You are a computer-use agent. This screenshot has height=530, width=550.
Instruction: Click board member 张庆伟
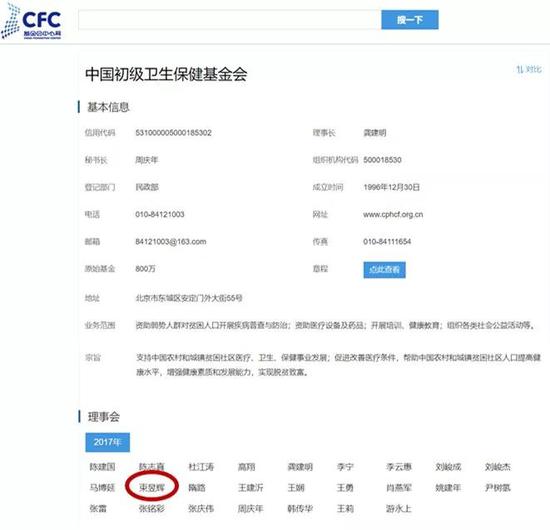click(x=201, y=508)
